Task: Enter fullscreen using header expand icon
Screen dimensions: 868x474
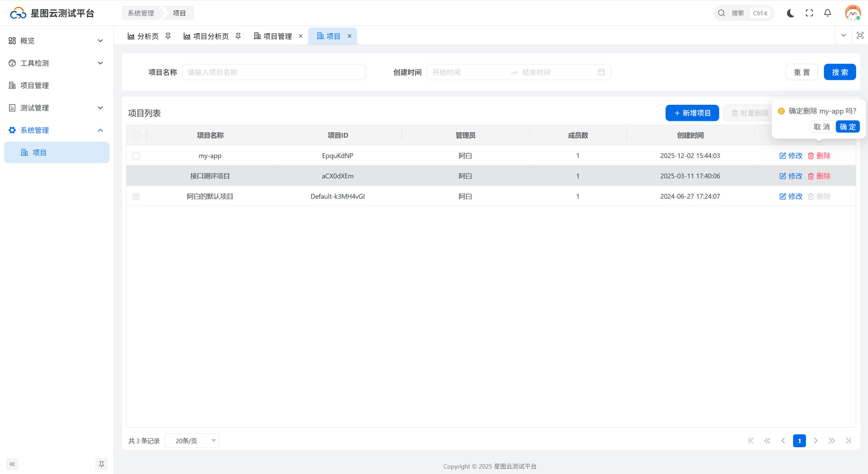Action: click(x=809, y=13)
